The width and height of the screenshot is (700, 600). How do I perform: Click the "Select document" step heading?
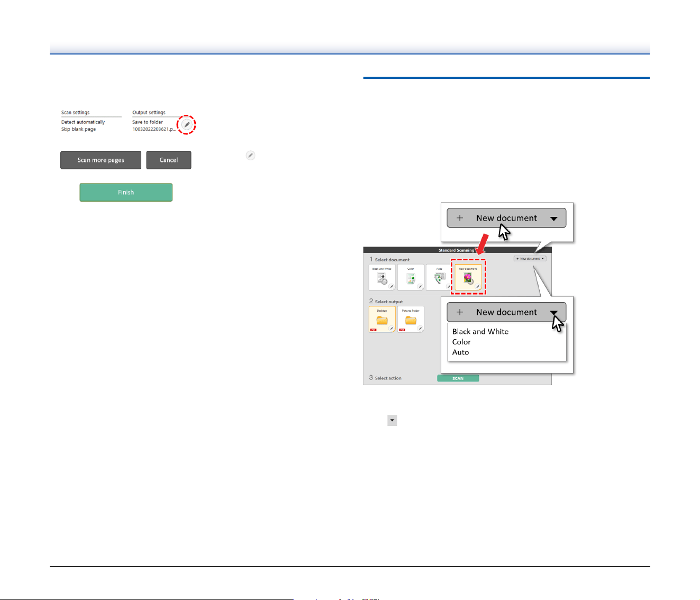(392, 260)
